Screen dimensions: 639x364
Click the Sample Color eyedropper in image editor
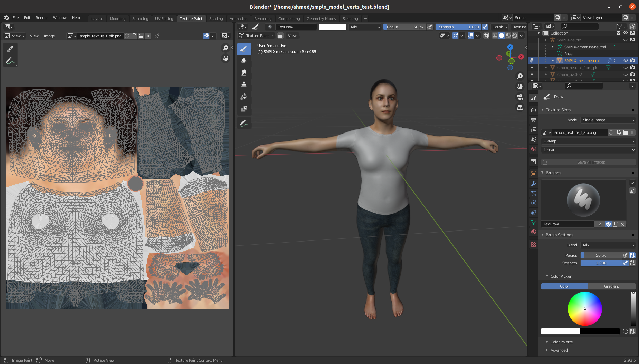pyautogui.click(x=10, y=49)
